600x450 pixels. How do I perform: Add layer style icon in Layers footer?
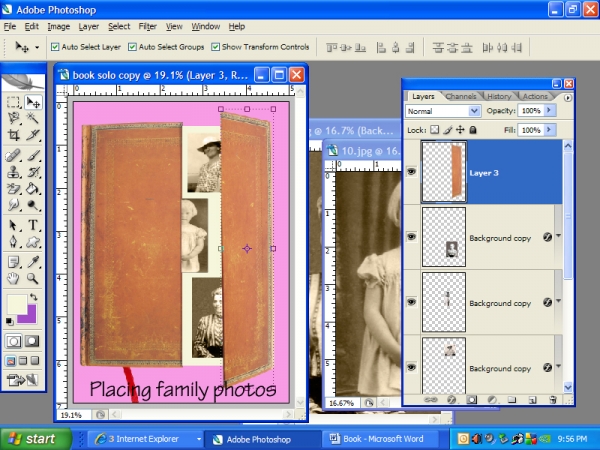tap(451, 400)
